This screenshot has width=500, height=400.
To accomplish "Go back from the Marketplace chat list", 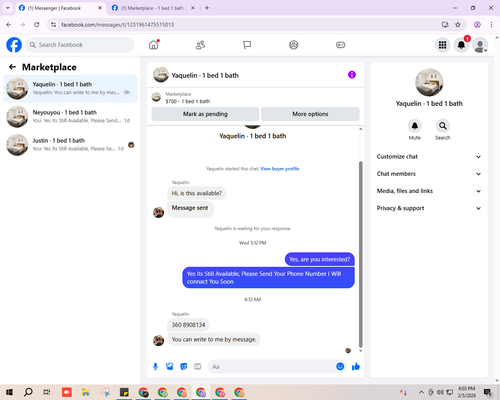I will click(12, 67).
